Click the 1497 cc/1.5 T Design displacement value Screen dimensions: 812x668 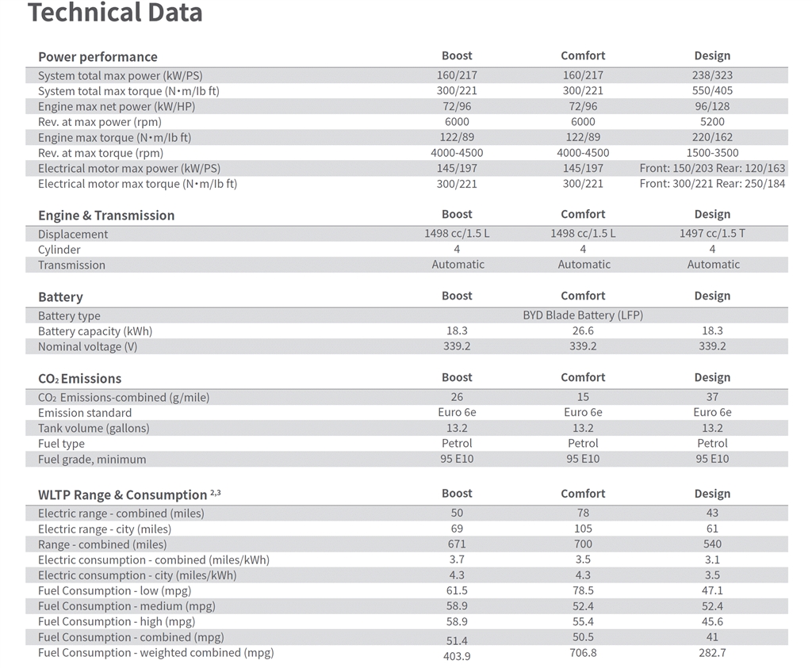pos(712,233)
